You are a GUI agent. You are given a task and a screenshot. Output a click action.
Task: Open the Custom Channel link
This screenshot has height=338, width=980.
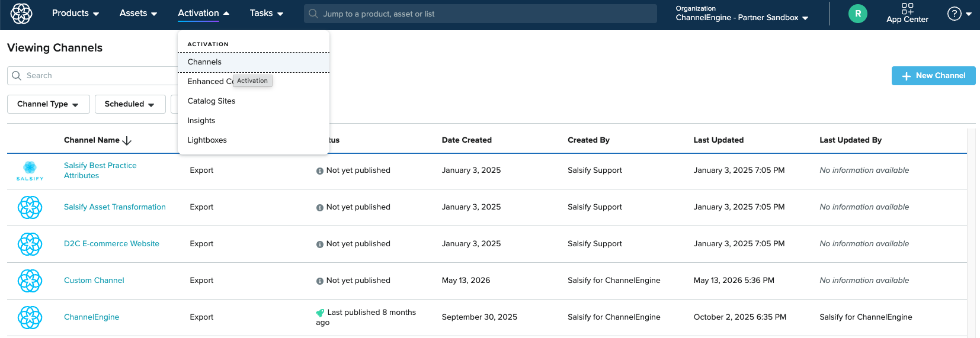(x=94, y=281)
